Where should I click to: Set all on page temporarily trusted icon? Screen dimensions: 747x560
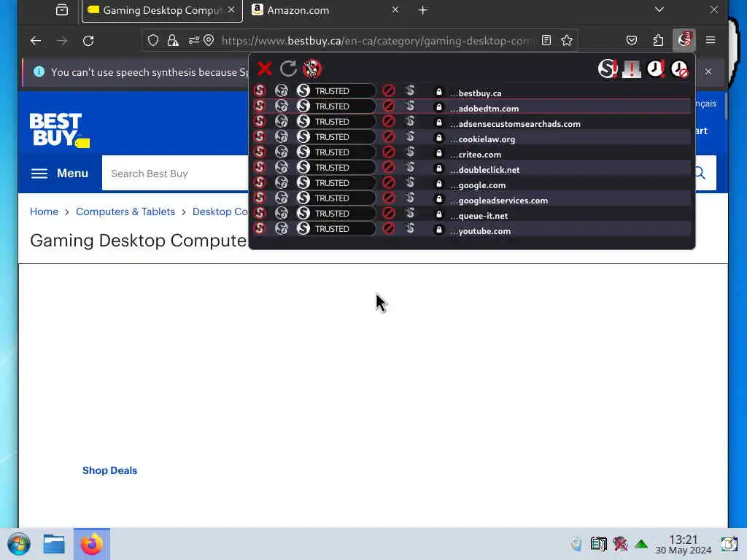coord(656,69)
